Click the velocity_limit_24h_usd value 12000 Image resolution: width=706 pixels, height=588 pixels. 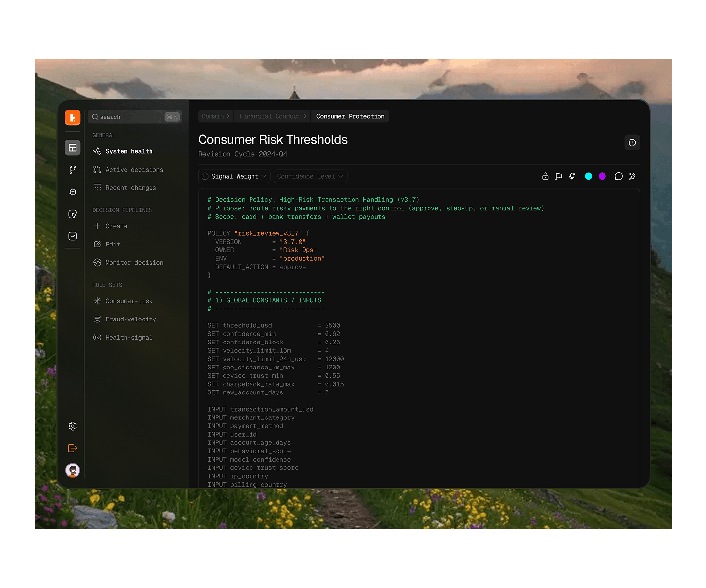pyautogui.click(x=334, y=359)
